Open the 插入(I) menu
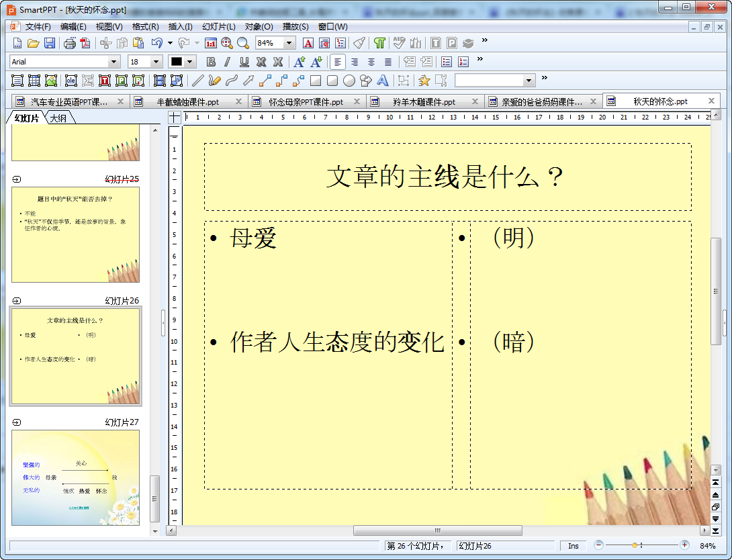The width and height of the screenshot is (732, 560). click(x=180, y=27)
